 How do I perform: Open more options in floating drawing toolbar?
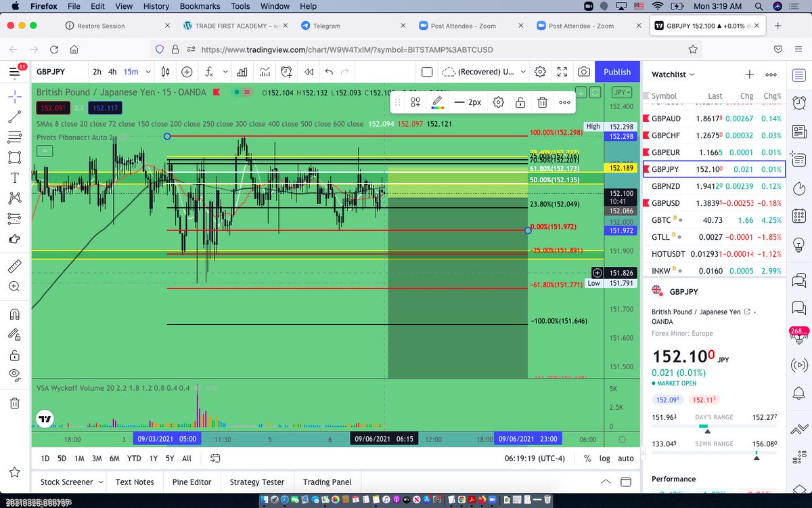(x=564, y=102)
